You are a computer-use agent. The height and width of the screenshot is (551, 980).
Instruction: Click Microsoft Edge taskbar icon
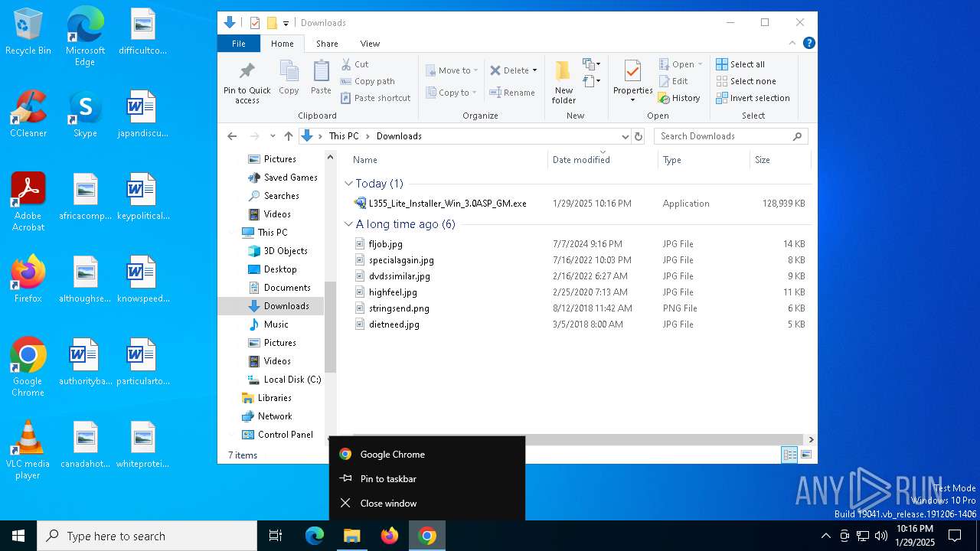point(315,536)
